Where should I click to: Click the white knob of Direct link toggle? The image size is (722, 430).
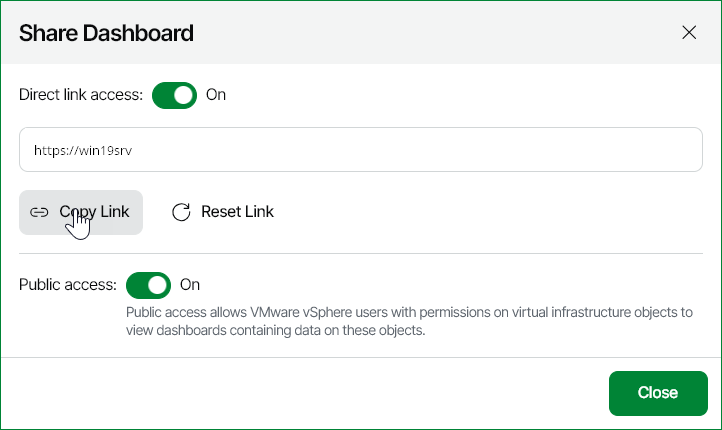tap(183, 95)
